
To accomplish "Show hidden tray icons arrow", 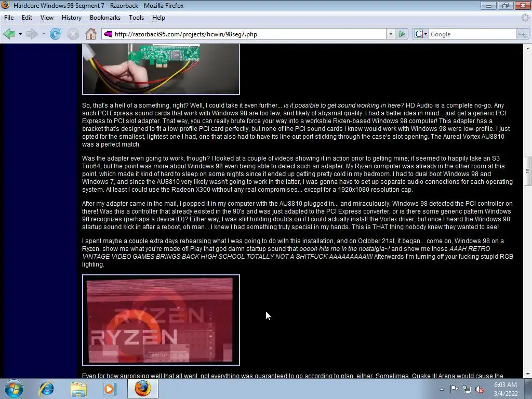I will click(x=442, y=389).
